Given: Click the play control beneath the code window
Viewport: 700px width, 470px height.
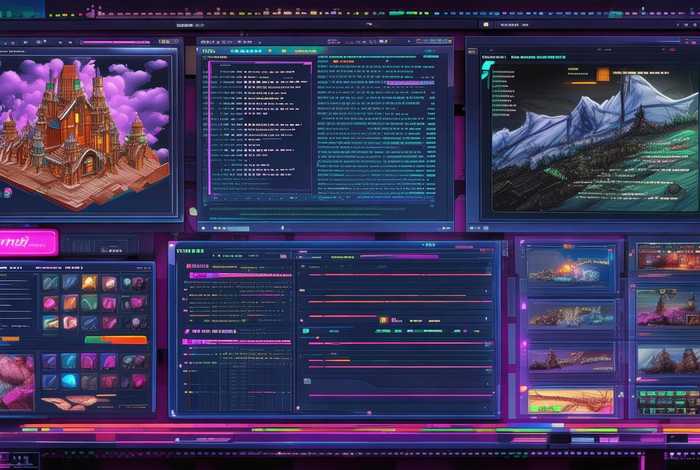Looking at the screenshot, I should (x=204, y=227).
